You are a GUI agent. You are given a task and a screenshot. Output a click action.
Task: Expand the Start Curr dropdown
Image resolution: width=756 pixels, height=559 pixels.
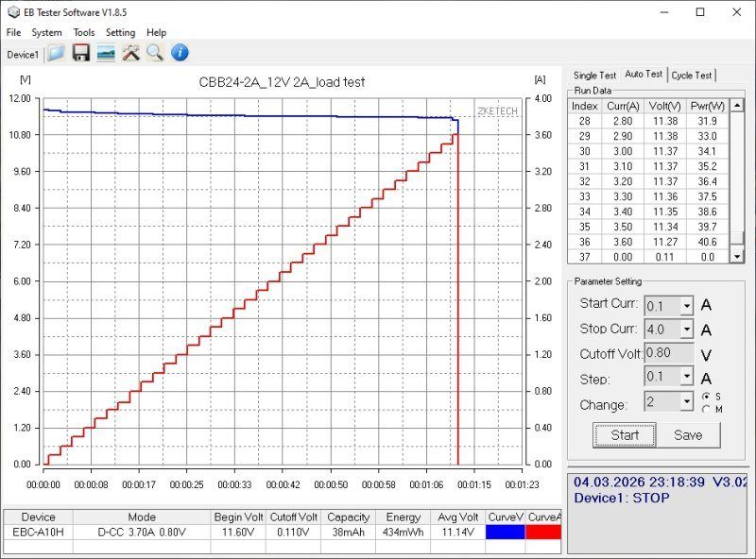coord(686,305)
